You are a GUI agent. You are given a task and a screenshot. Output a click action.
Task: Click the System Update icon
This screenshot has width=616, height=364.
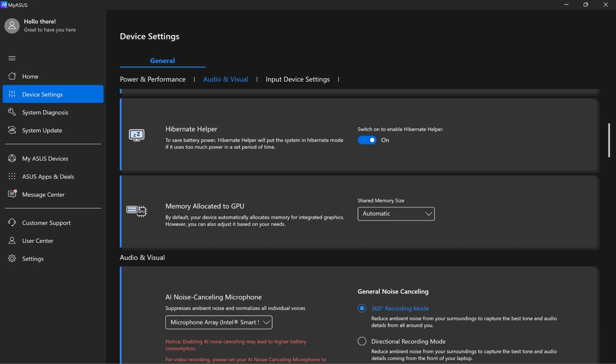12,130
